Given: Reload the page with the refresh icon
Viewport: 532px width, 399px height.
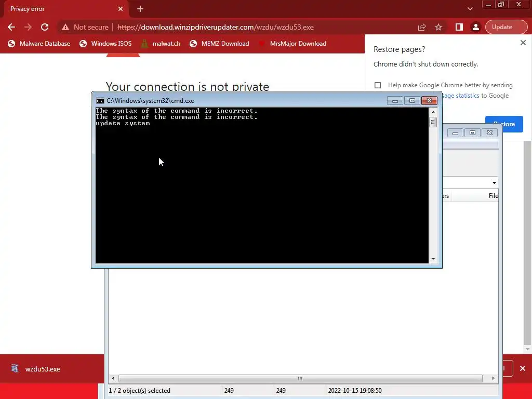Looking at the screenshot, I should (x=45, y=27).
